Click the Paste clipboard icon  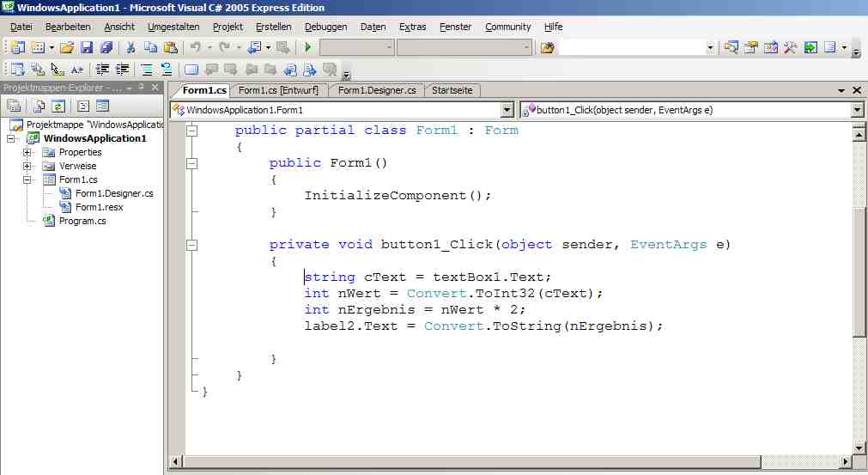pyautogui.click(x=171, y=47)
